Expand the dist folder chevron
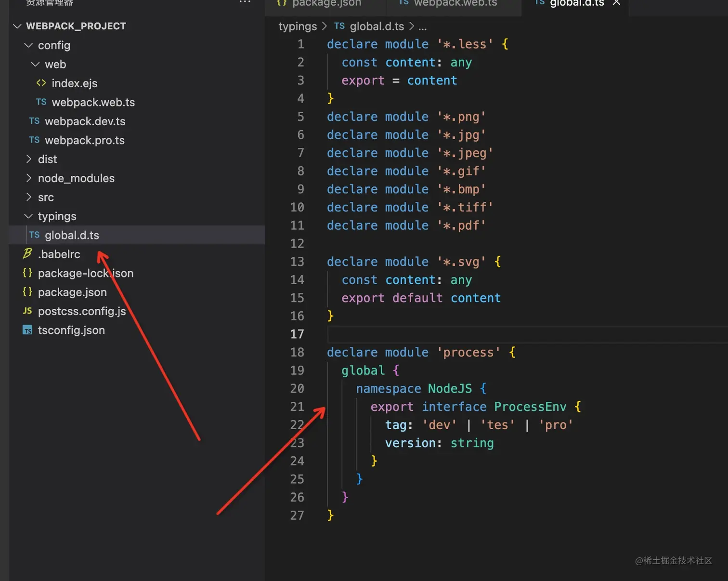This screenshot has height=581, width=728. point(28,159)
